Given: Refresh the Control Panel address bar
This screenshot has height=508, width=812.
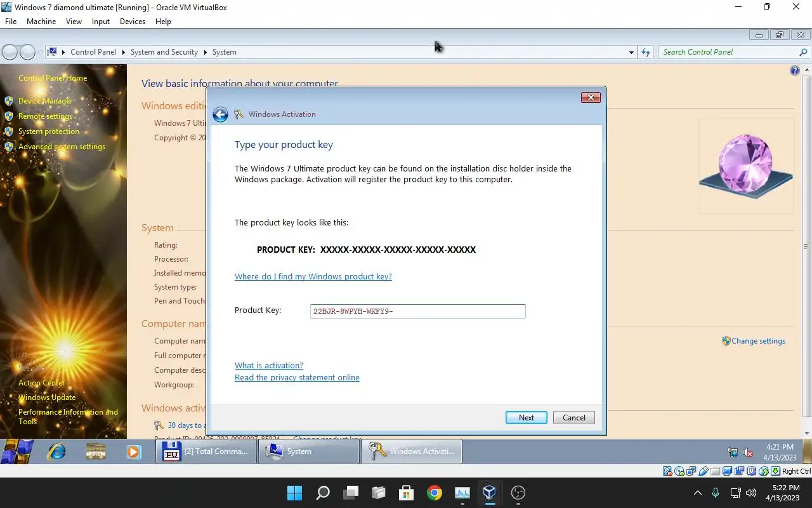Looking at the screenshot, I should click(646, 52).
